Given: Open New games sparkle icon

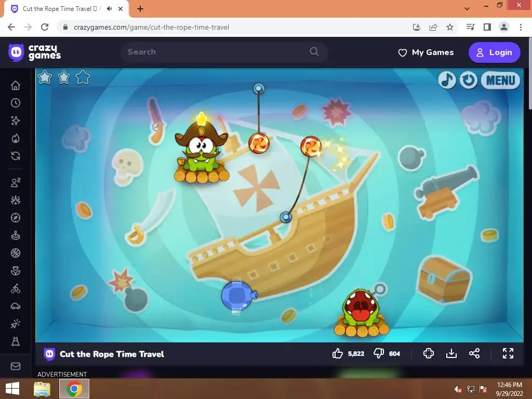Looking at the screenshot, I should pos(16,121).
